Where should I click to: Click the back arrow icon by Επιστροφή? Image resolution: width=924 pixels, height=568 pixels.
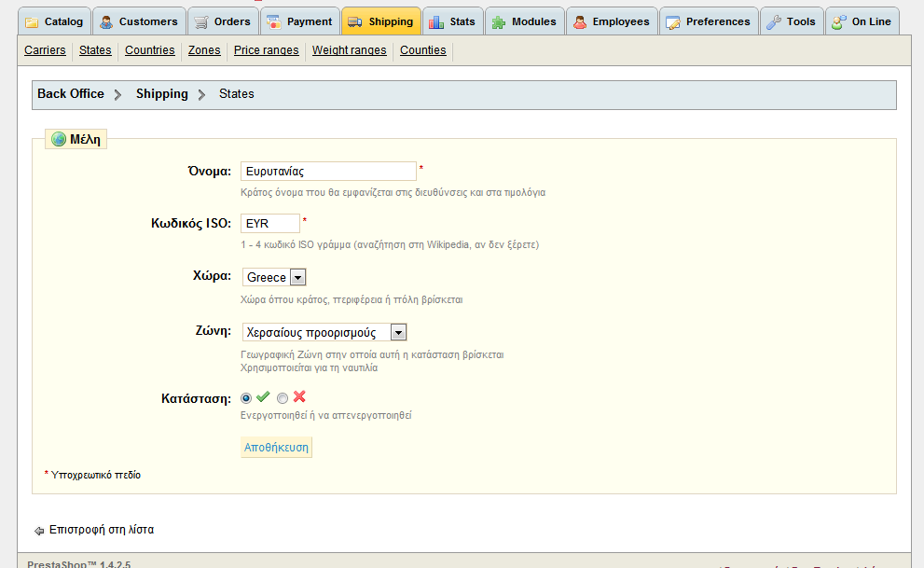click(x=39, y=531)
